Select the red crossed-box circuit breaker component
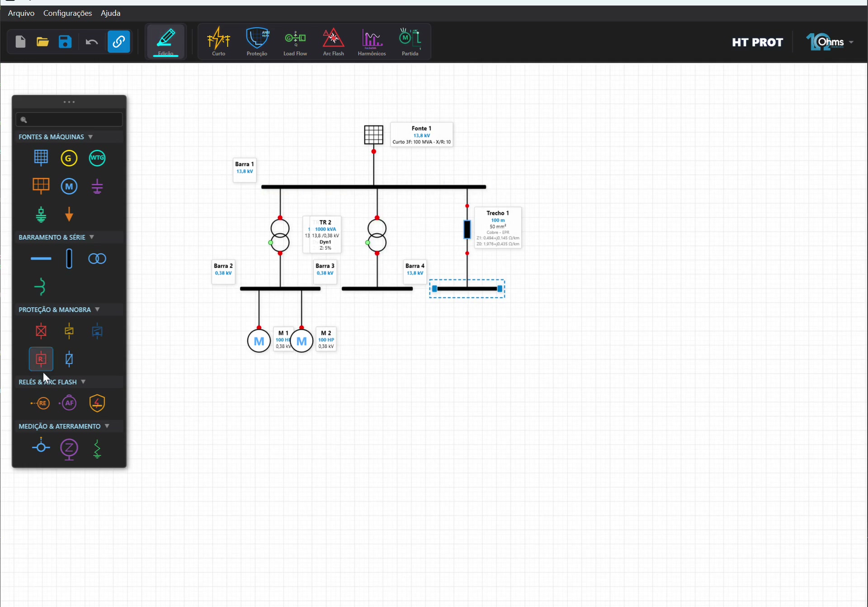 41,331
